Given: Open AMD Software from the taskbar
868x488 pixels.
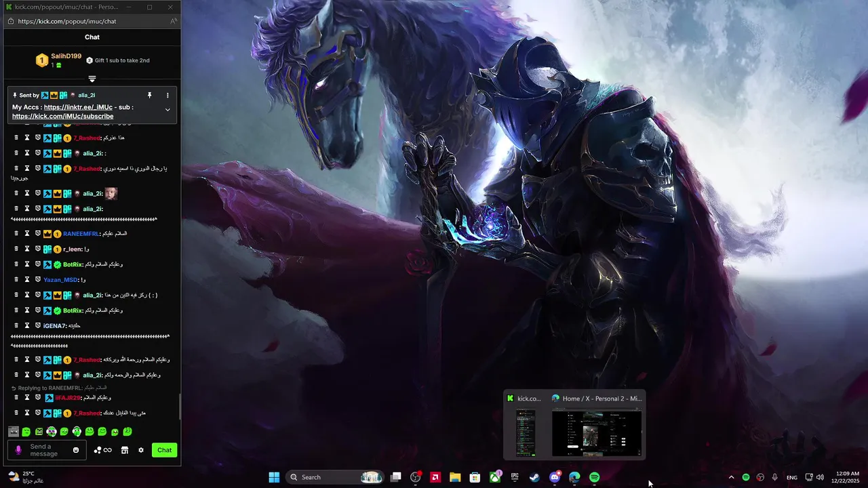Looking at the screenshot, I should click(435, 477).
